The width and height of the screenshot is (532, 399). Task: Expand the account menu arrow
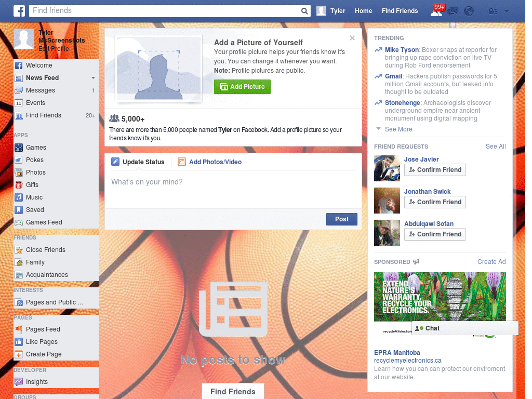pos(507,11)
